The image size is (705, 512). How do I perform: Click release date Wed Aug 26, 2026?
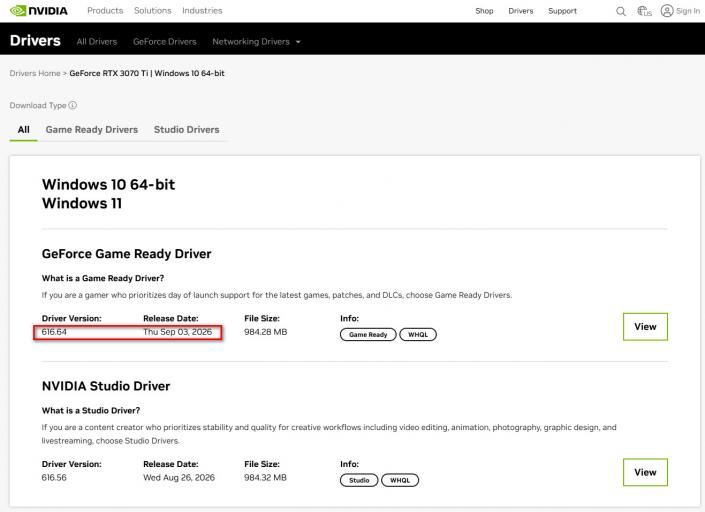pos(179,477)
